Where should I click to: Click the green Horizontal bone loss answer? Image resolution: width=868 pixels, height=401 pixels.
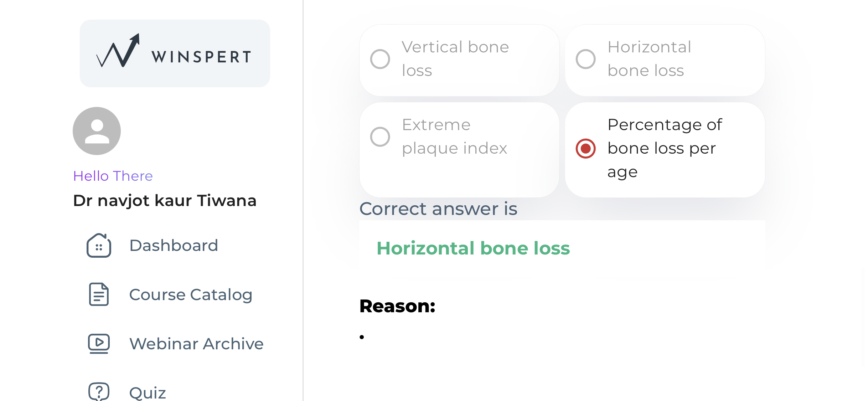click(x=473, y=248)
